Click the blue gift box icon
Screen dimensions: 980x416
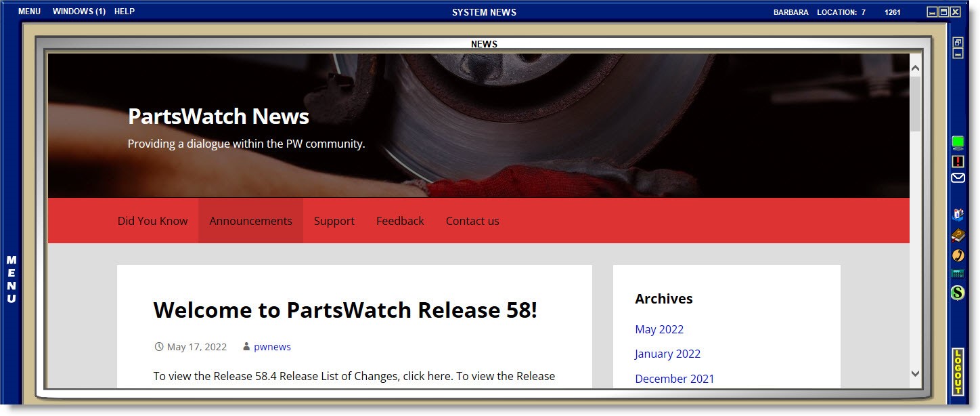pos(958,215)
